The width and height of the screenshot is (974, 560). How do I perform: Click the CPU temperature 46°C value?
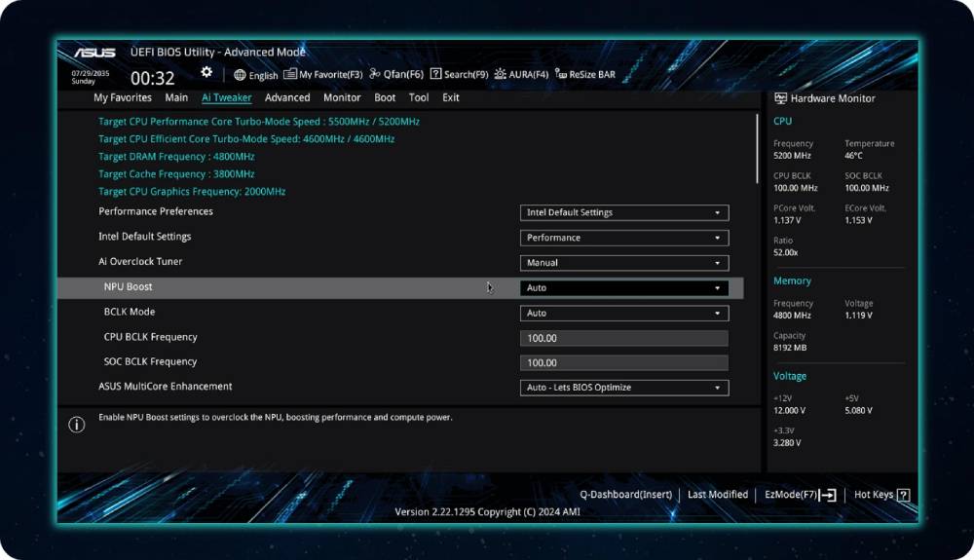[x=853, y=156]
